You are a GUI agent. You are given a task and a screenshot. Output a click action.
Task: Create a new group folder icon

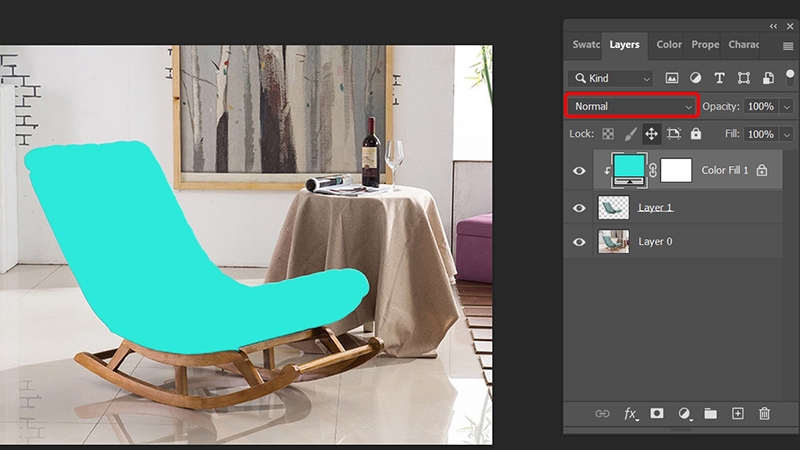tap(710, 413)
